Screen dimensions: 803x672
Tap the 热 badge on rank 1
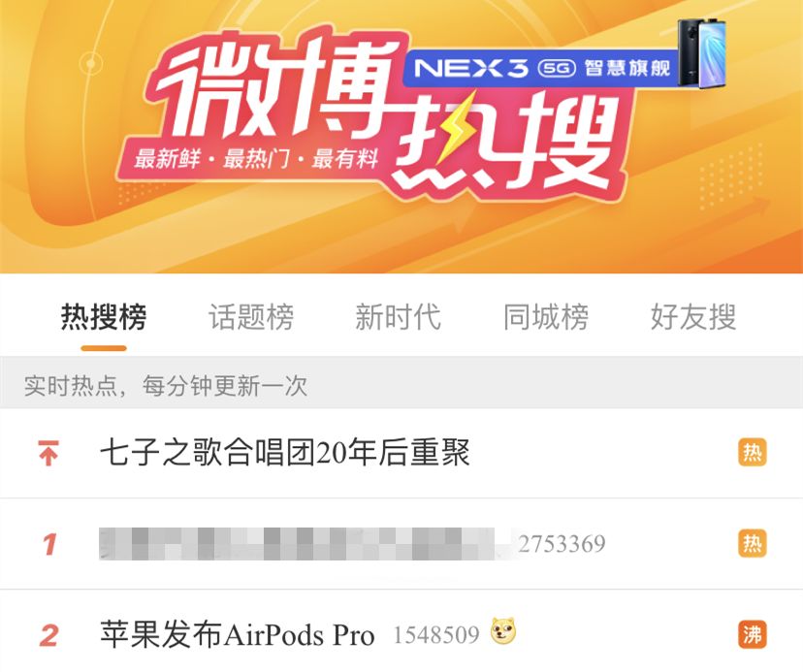(x=753, y=543)
